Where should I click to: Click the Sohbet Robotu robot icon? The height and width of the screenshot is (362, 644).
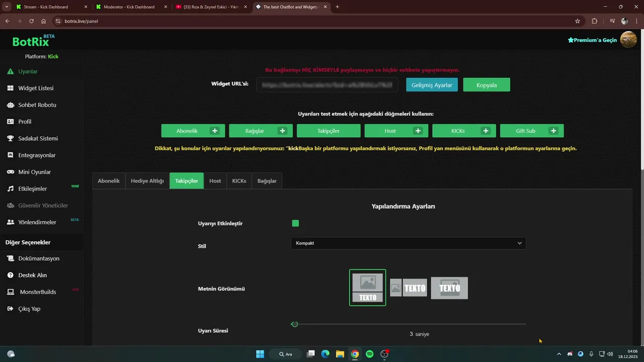pyautogui.click(x=10, y=105)
